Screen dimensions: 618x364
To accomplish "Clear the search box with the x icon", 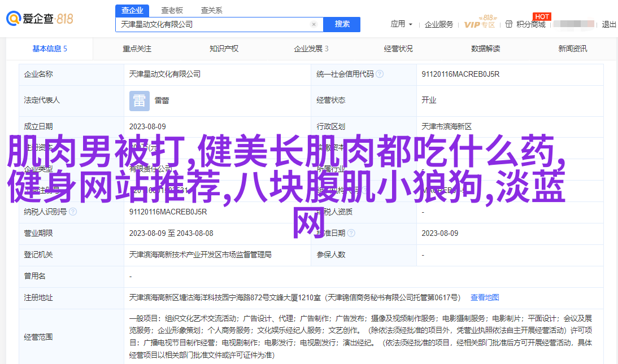I will click(x=314, y=24).
